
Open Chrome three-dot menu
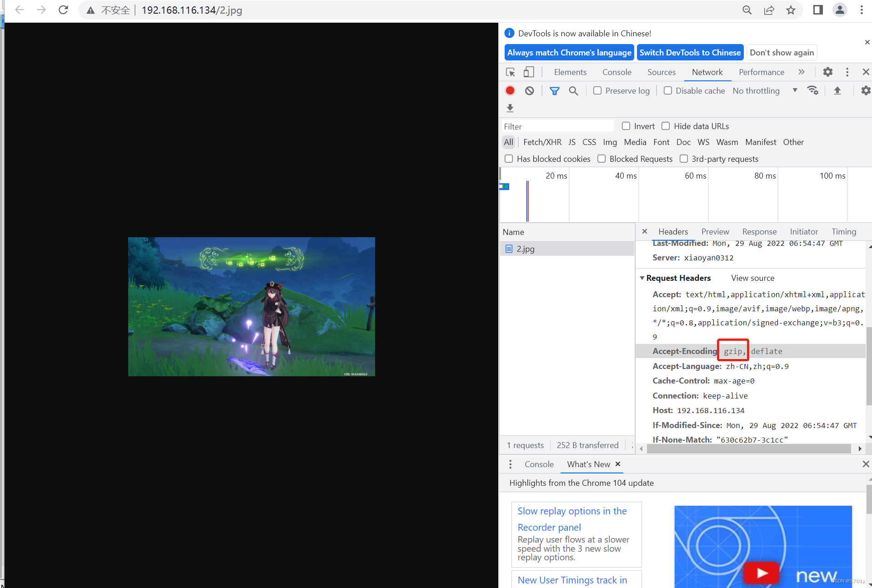point(862,10)
